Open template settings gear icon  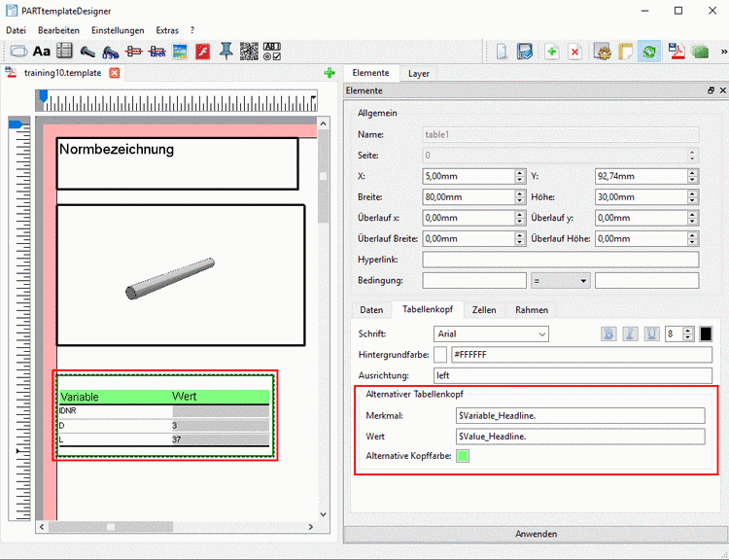coord(603,52)
